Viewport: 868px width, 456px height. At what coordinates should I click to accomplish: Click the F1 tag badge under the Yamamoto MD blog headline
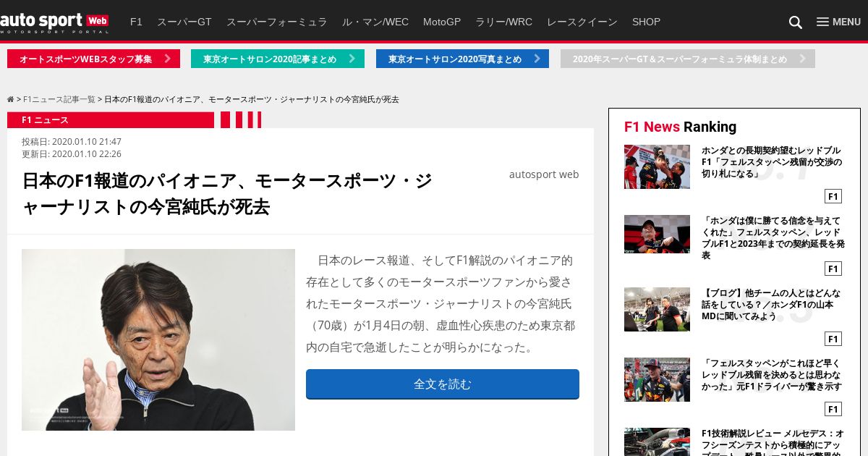click(833, 339)
